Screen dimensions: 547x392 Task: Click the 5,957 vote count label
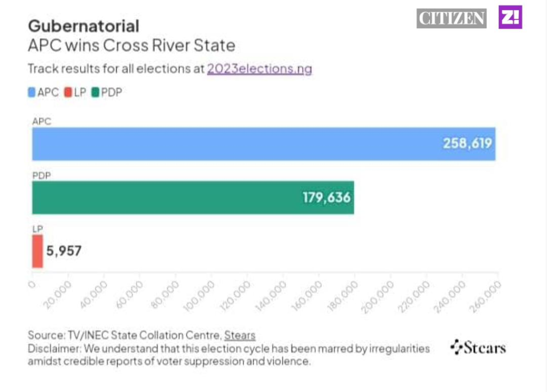tap(64, 250)
